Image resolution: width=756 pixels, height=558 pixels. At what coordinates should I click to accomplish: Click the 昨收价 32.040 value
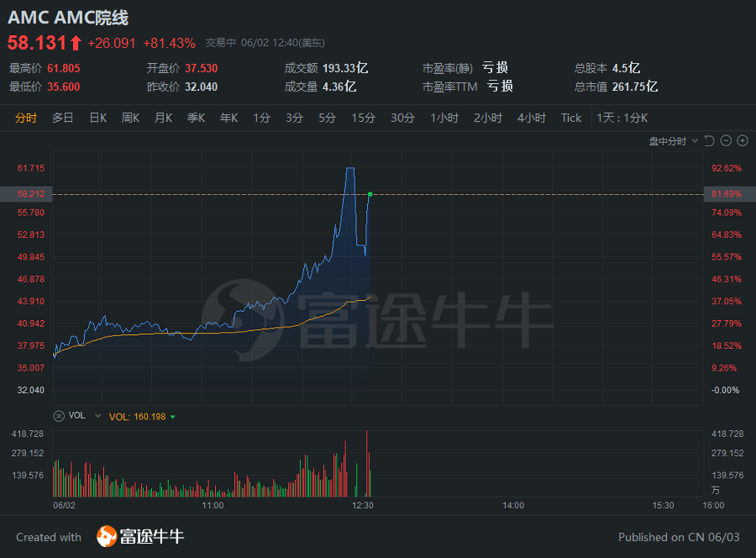coord(202,87)
